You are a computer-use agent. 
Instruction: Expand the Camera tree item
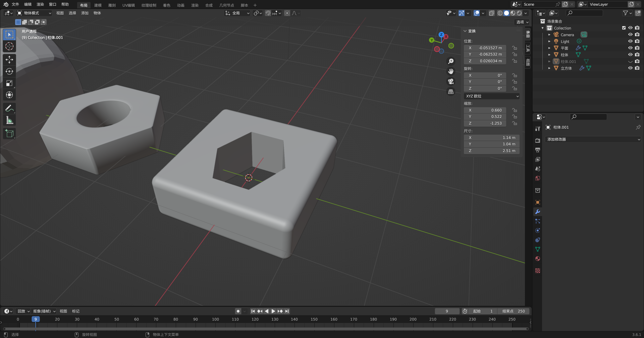(x=549, y=35)
